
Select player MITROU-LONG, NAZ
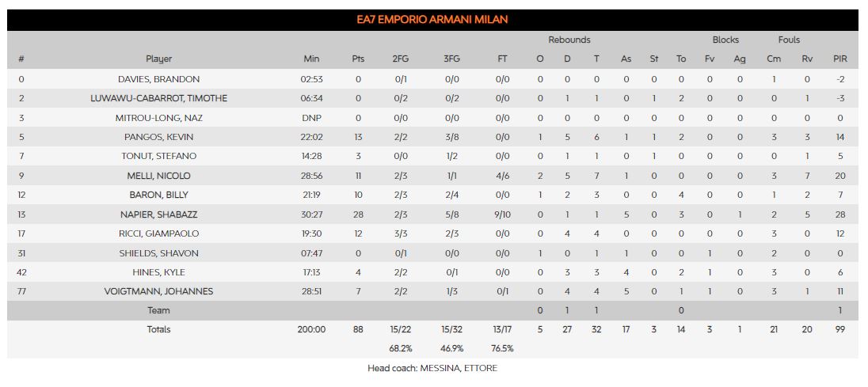point(159,118)
